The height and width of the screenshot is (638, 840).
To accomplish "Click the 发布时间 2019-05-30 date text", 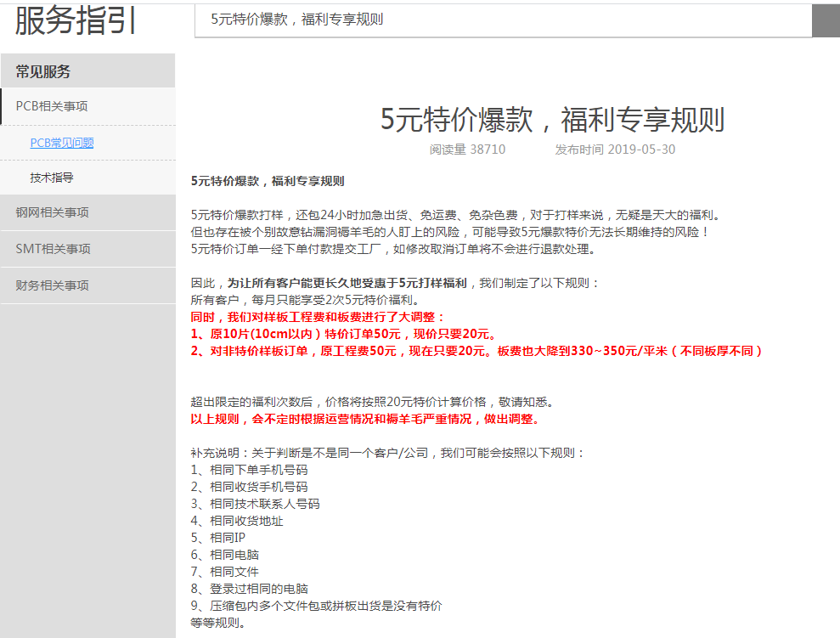I will click(x=615, y=150).
